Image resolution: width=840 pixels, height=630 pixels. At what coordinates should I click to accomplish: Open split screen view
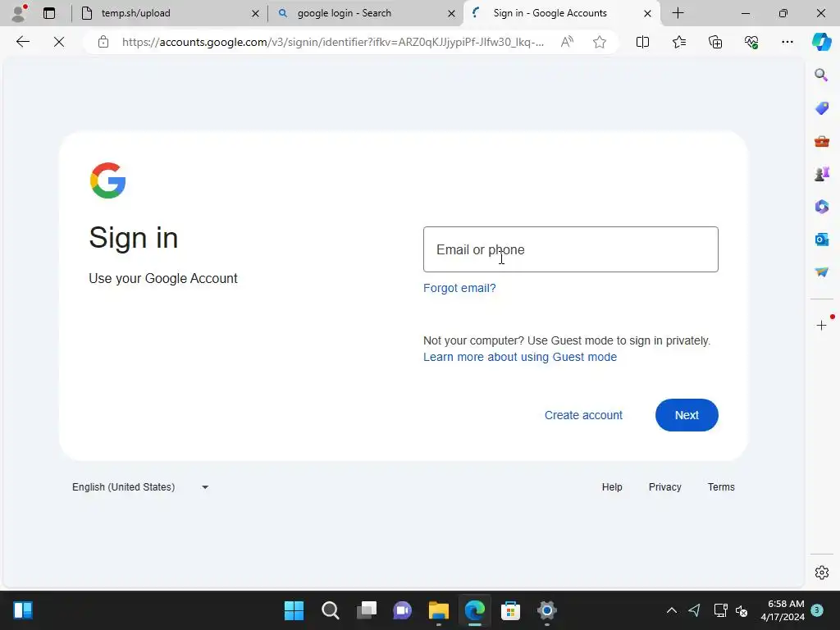click(642, 42)
